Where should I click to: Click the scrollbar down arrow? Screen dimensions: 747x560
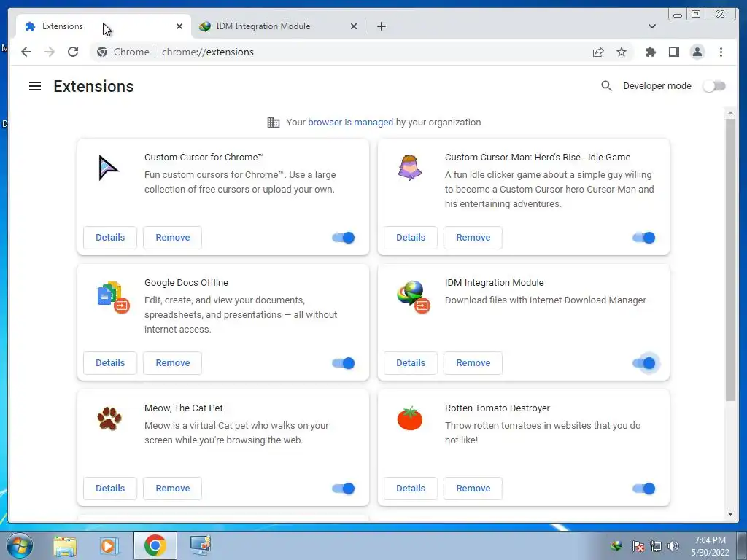[730, 514]
